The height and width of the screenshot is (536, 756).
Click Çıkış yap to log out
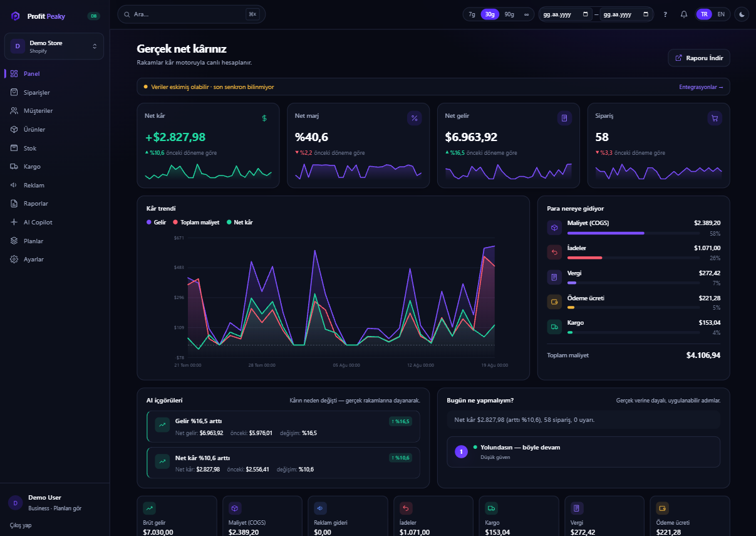[x=21, y=525]
